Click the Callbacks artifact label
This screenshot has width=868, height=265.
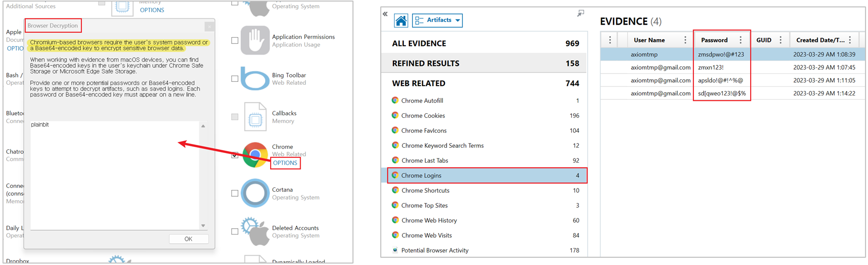pyautogui.click(x=284, y=113)
